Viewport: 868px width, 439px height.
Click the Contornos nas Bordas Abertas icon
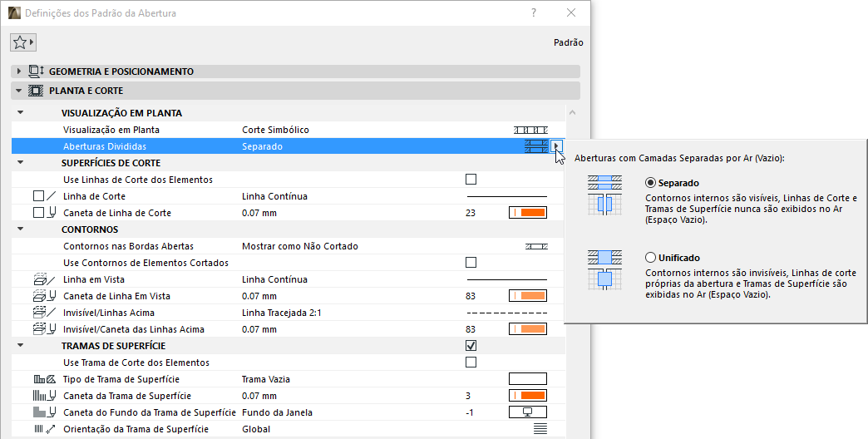click(x=536, y=246)
